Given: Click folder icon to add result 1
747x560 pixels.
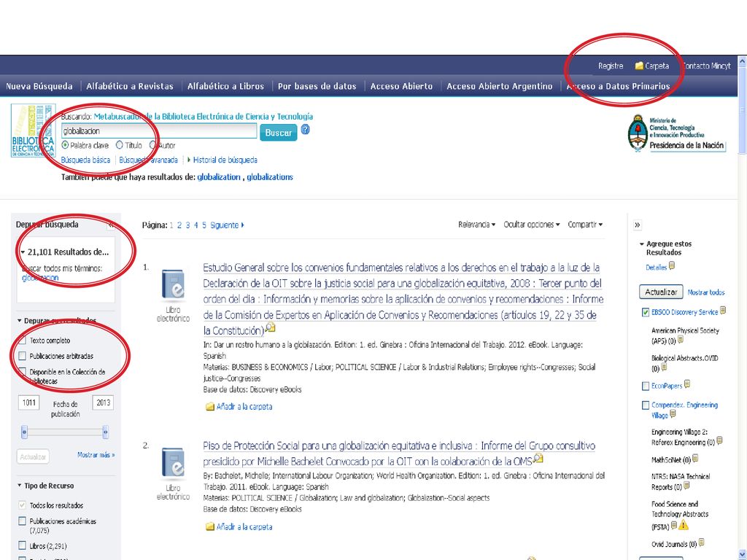Looking at the screenshot, I should [209, 407].
